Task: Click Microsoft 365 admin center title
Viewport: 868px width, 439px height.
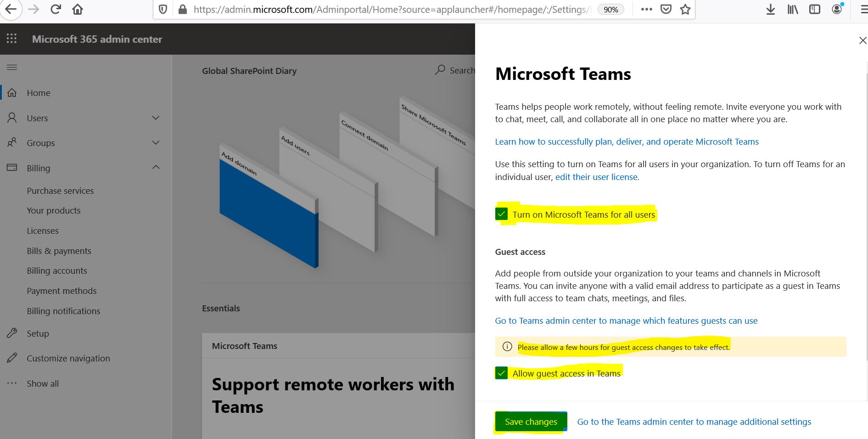Action: [x=97, y=39]
